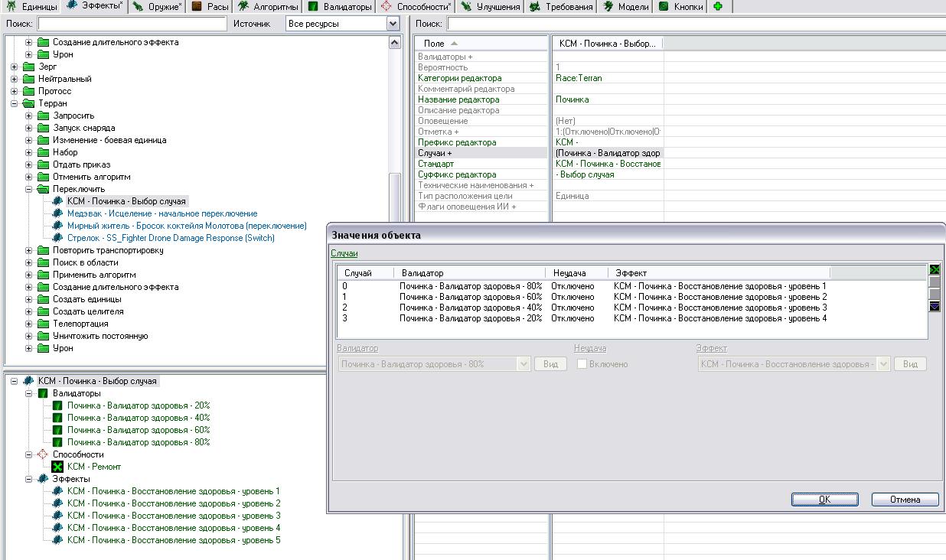The image size is (946, 560).
Task: Click the Валидатор column header in the cases table
Action: click(x=470, y=273)
